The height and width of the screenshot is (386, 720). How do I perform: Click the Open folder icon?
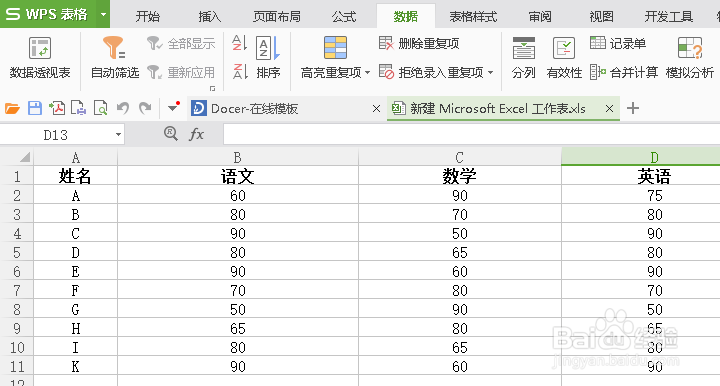(12, 108)
